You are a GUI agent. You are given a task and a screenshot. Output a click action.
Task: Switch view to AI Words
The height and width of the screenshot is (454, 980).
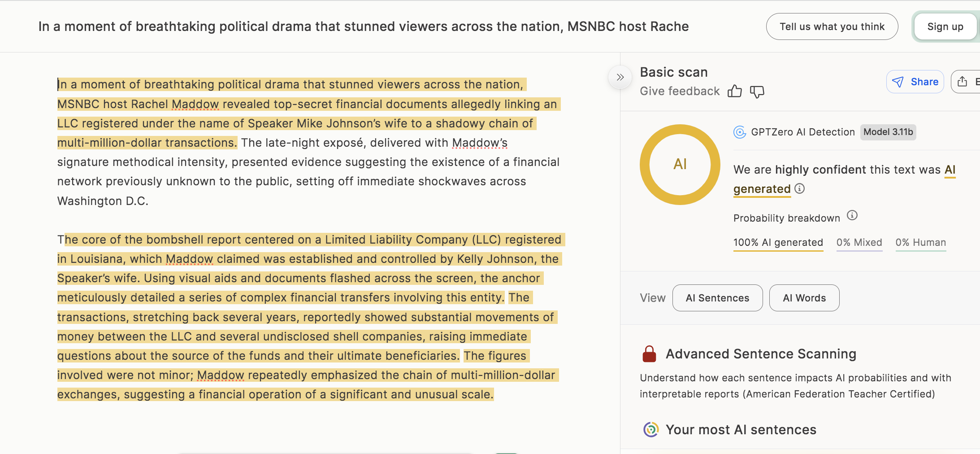(x=804, y=298)
